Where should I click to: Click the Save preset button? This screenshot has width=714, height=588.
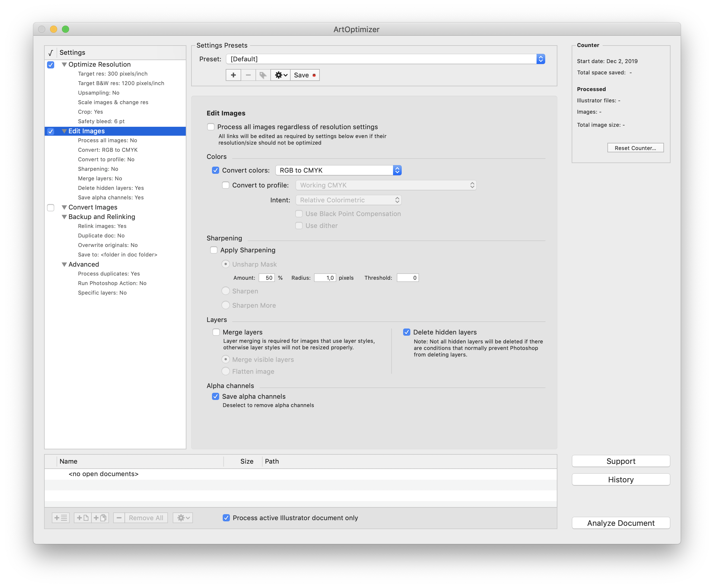pos(305,75)
